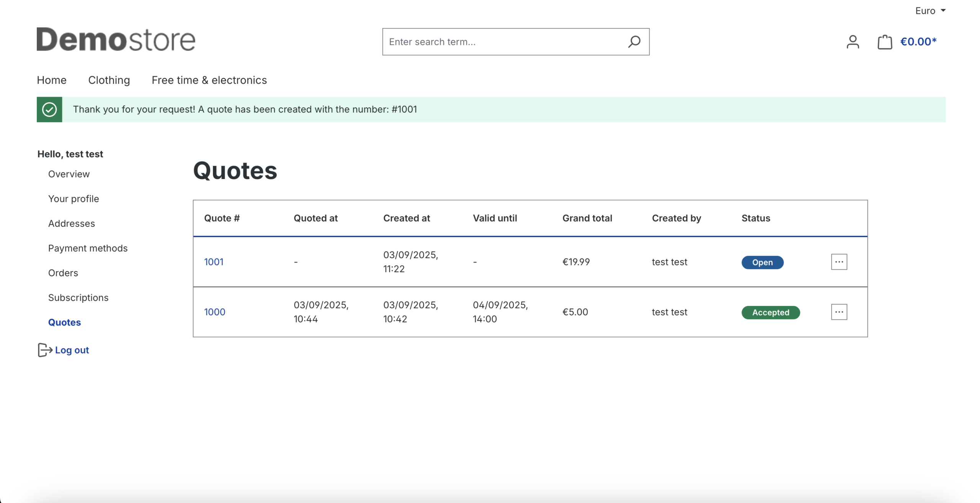Screen dimensions: 980x503
Task: Click the Accepted status badge
Action: pyautogui.click(x=770, y=313)
